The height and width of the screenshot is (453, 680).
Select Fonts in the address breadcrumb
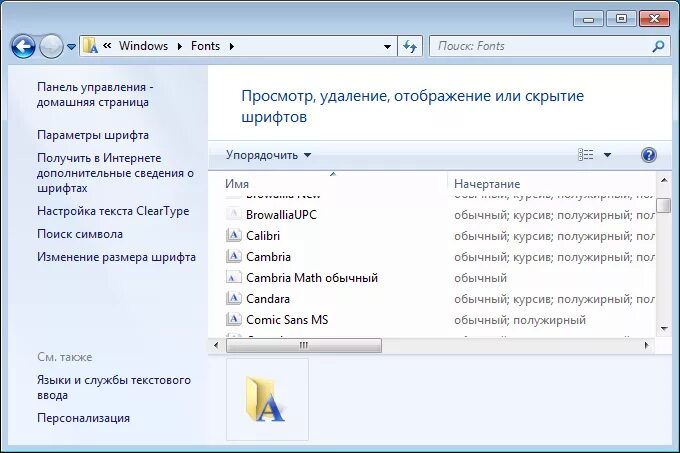coord(206,46)
